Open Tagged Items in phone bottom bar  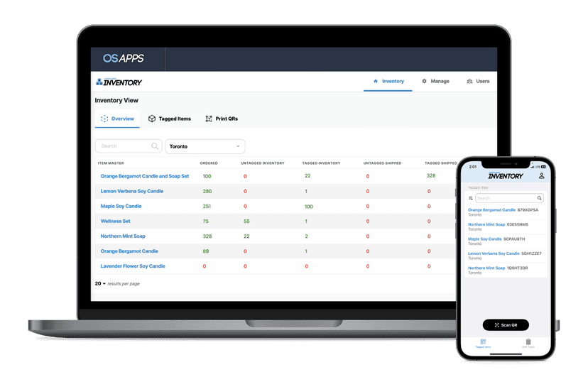tap(483, 343)
